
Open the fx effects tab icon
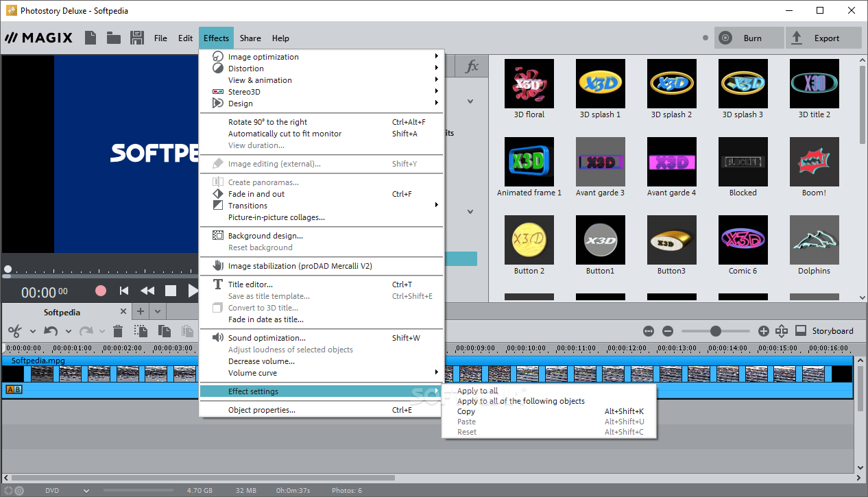[x=472, y=66]
